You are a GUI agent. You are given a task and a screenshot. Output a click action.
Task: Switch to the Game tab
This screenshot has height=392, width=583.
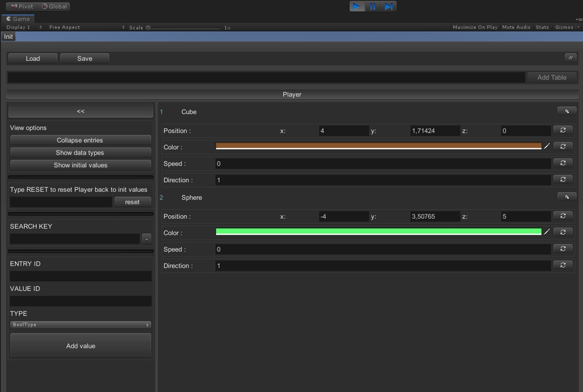point(17,18)
